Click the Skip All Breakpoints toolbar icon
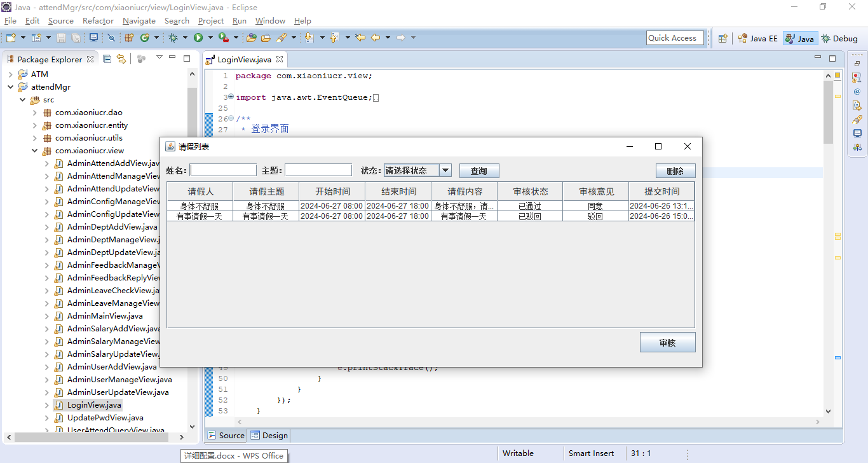The image size is (868, 463). tap(111, 38)
